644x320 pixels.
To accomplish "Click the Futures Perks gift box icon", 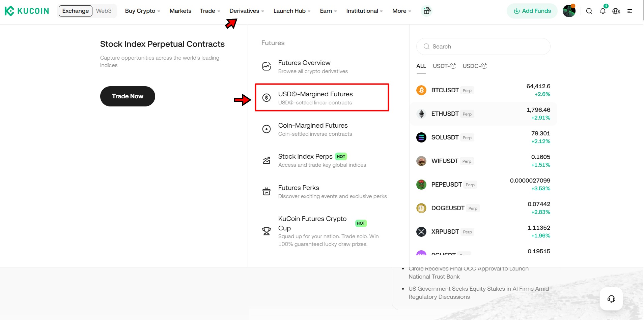I will (267, 191).
